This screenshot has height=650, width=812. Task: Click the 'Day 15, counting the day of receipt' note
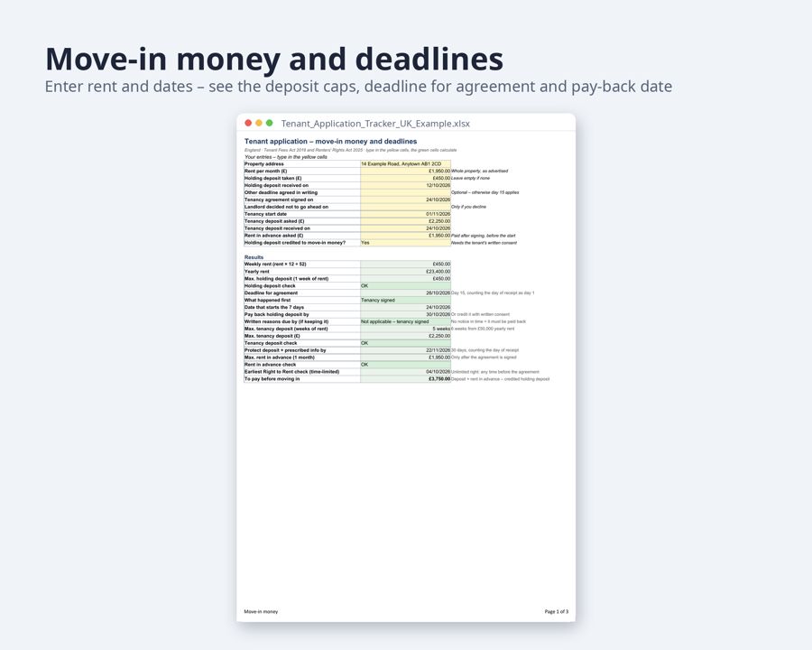[493, 292]
